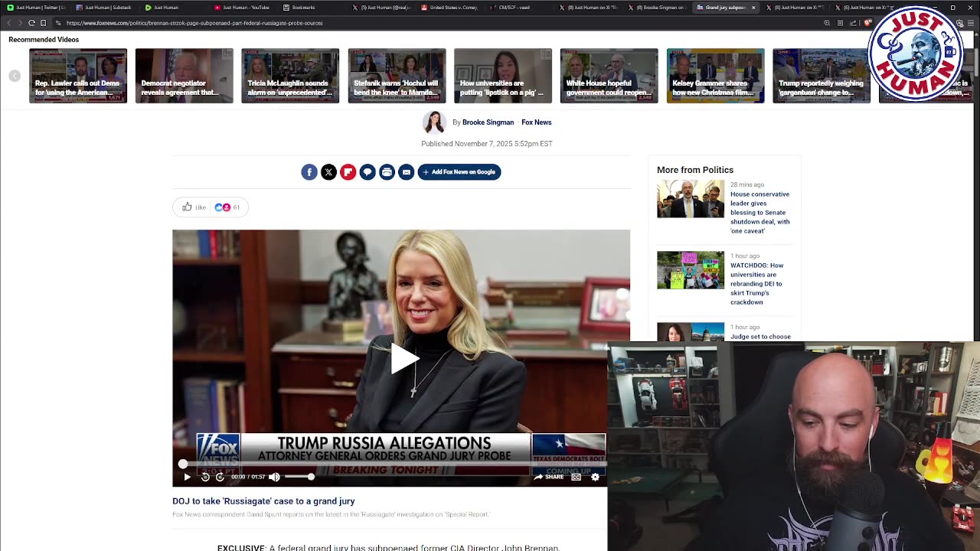Click Add Fox News on Google button
Viewport: 980px width, 551px height.
click(459, 172)
